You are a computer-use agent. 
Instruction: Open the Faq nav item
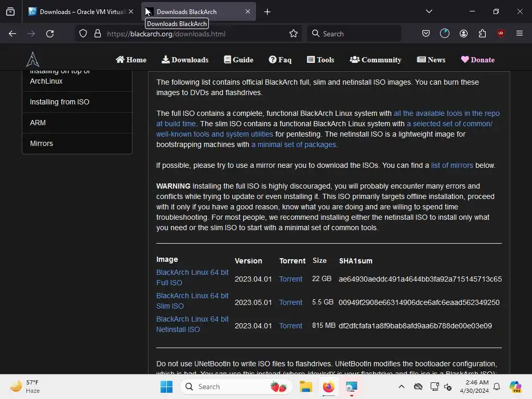(x=280, y=60)
